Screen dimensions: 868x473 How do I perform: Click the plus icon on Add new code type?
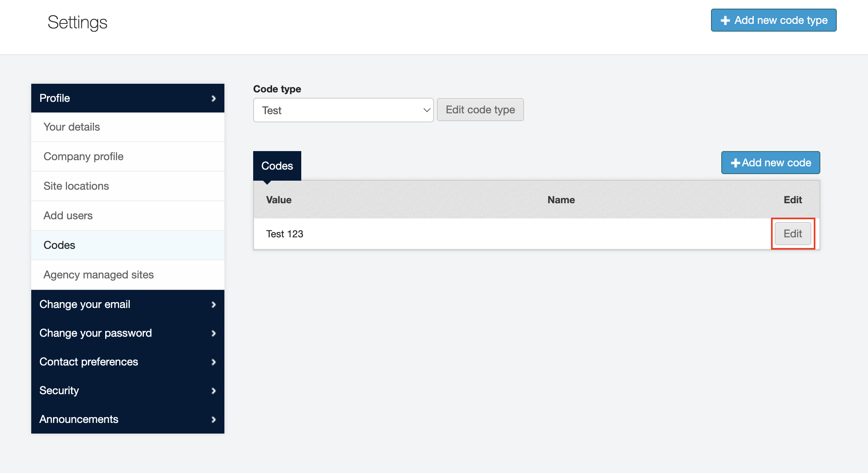tap(725, 21)
